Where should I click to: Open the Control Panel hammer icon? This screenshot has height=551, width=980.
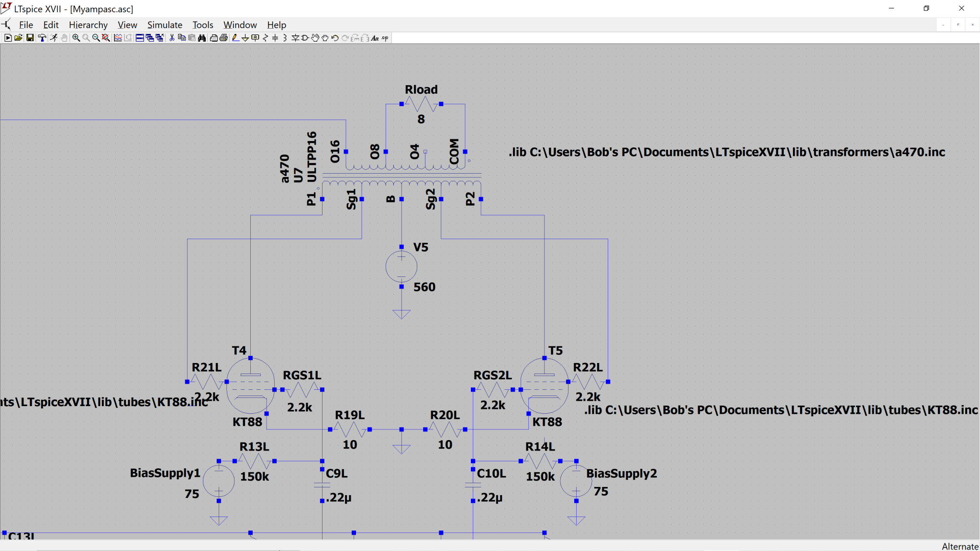pos(42,38)
